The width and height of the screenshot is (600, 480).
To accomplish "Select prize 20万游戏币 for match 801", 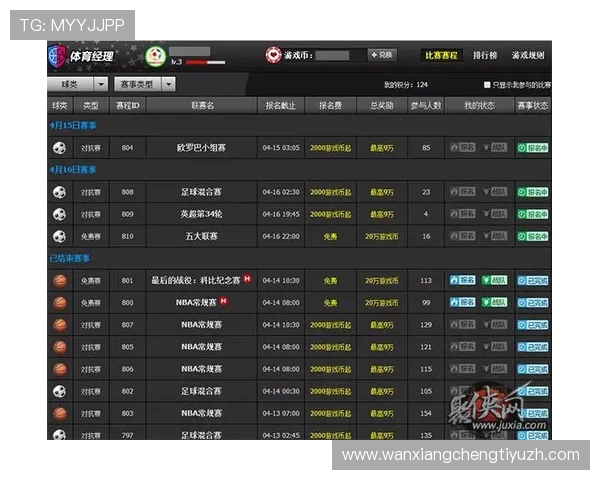I will pyautogui.click(x=382, y=281).
